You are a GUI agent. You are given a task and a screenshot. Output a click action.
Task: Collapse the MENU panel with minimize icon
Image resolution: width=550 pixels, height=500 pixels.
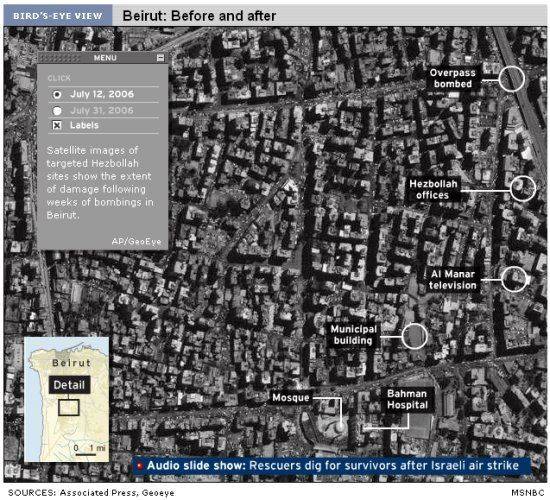(x=160, y=58)
